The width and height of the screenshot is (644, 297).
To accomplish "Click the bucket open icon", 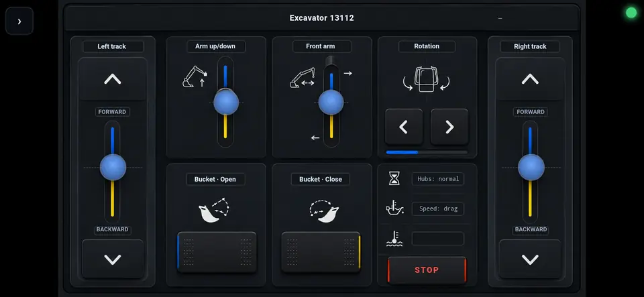I will [215, 210].
